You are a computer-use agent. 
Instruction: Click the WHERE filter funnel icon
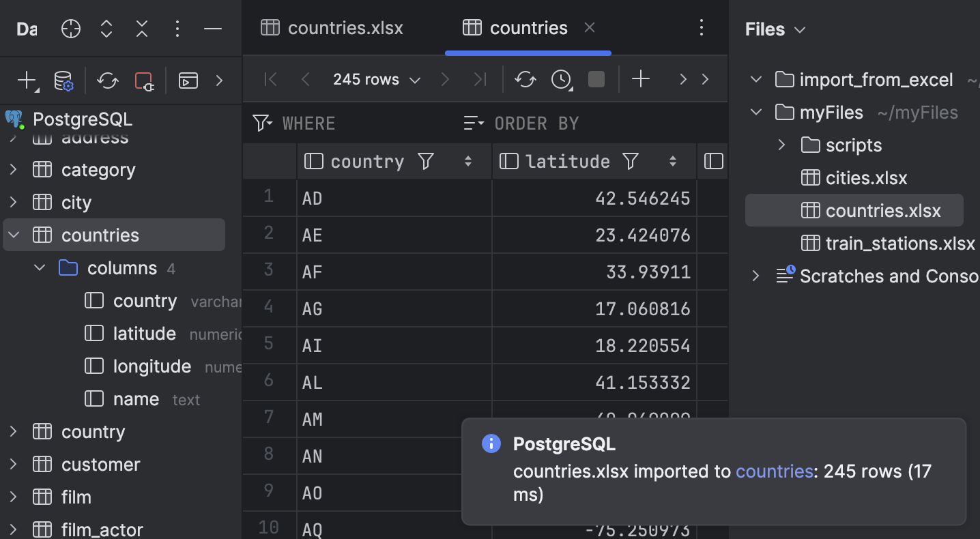coord(262,123)
